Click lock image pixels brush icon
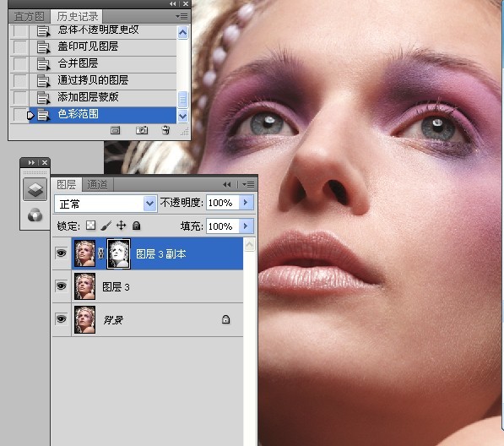The width and height of the screenshot is (504, 446). click(x=106, y=226)
